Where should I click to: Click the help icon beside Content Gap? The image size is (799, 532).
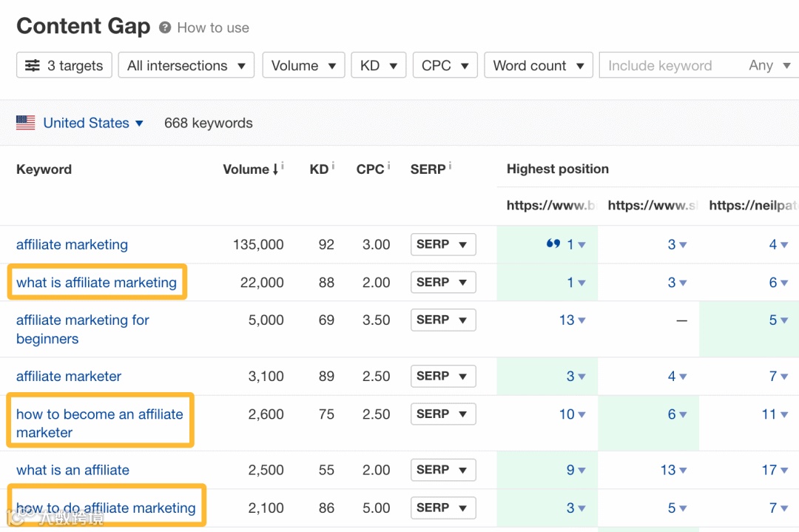165,28
